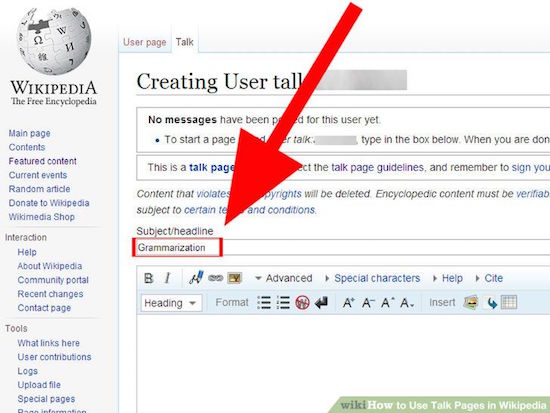The height and width of the screenshot is (413, 550).
Task: Open the Heading dropdown
Action: click(x=171, y=303)
